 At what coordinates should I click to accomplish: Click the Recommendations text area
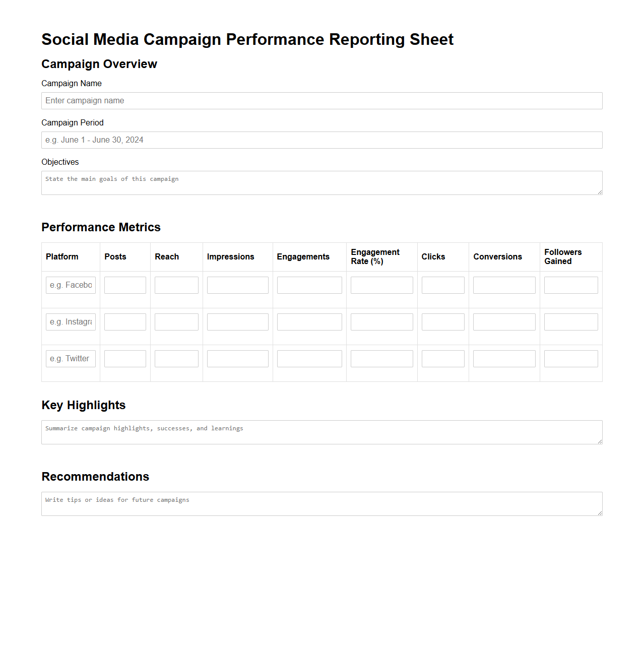coord(321,503)
